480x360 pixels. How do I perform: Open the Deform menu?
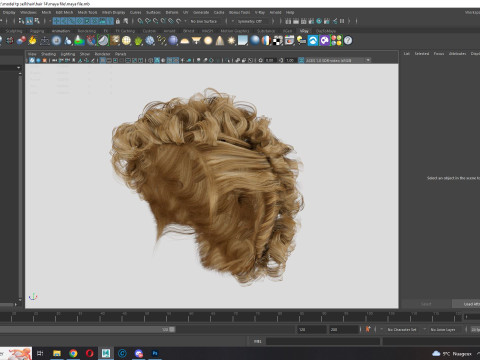point(172,12)
